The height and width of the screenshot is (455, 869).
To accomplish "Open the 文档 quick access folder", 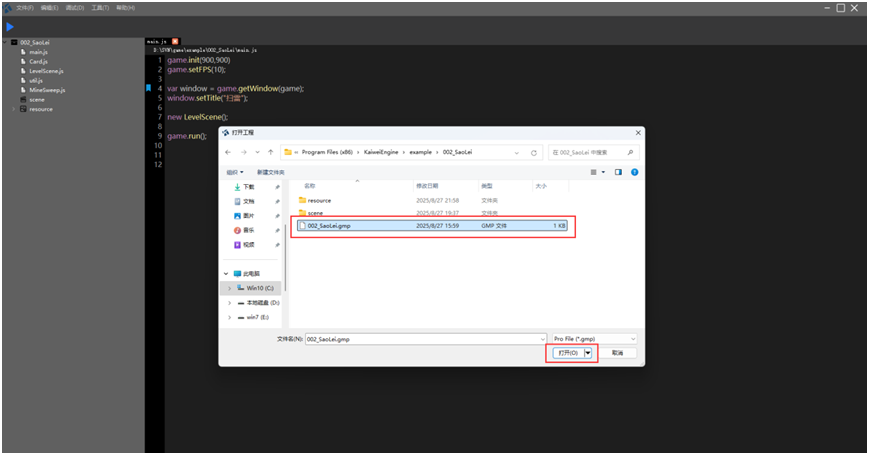I will (249, 201).
